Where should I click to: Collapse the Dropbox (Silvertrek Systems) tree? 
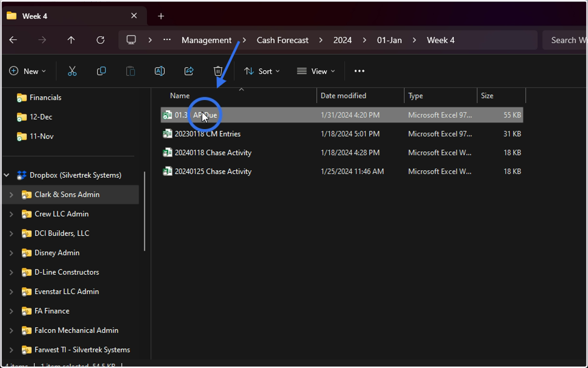coord(7,175)
